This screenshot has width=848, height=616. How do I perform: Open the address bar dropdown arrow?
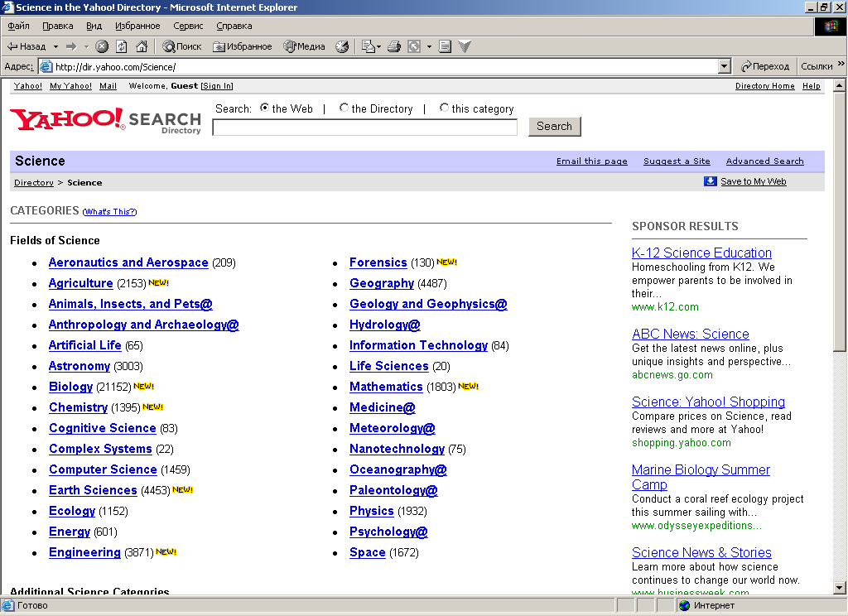(x=725, y=66)
